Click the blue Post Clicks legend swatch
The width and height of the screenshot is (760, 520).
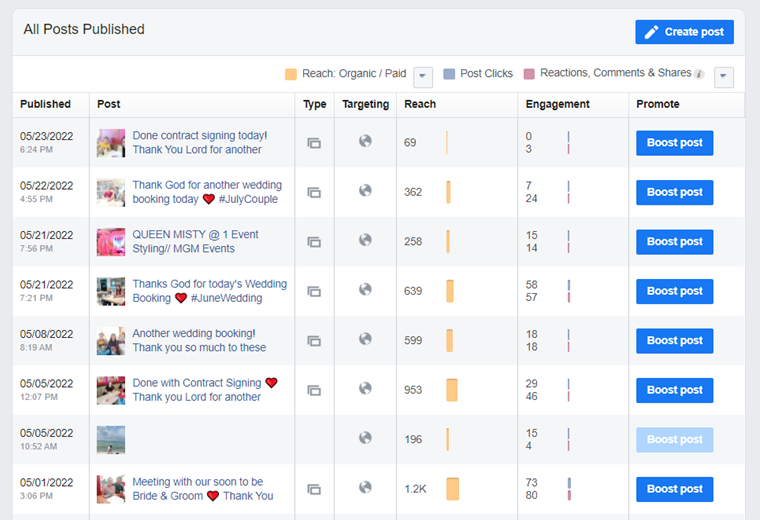449,74
